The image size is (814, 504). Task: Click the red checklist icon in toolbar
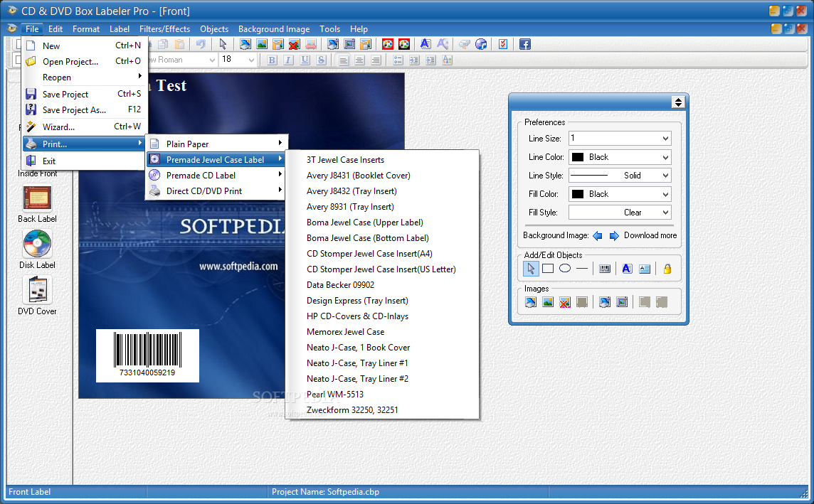click(502, 44)
